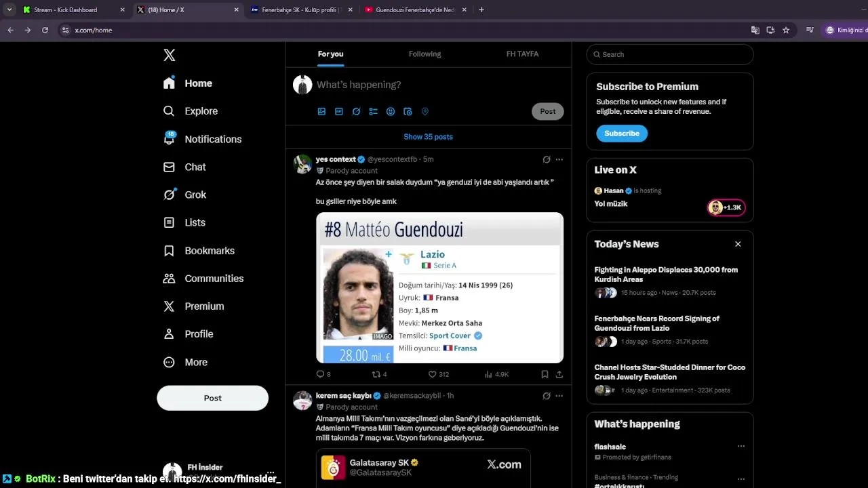Open Grok actions on kerem saç kaybı post
Viewport: 868px width, 488px height.
(547, 396)
